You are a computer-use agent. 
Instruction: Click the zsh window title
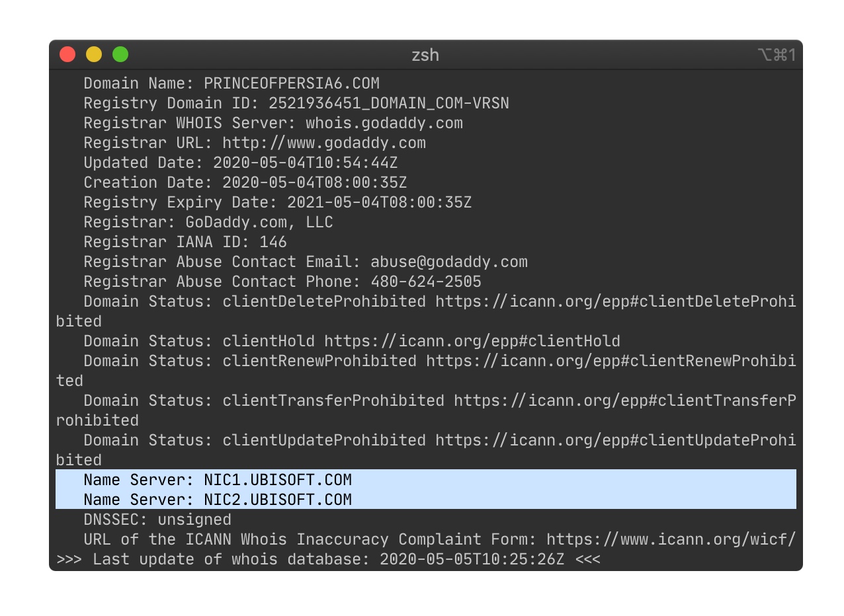[425, 55]
